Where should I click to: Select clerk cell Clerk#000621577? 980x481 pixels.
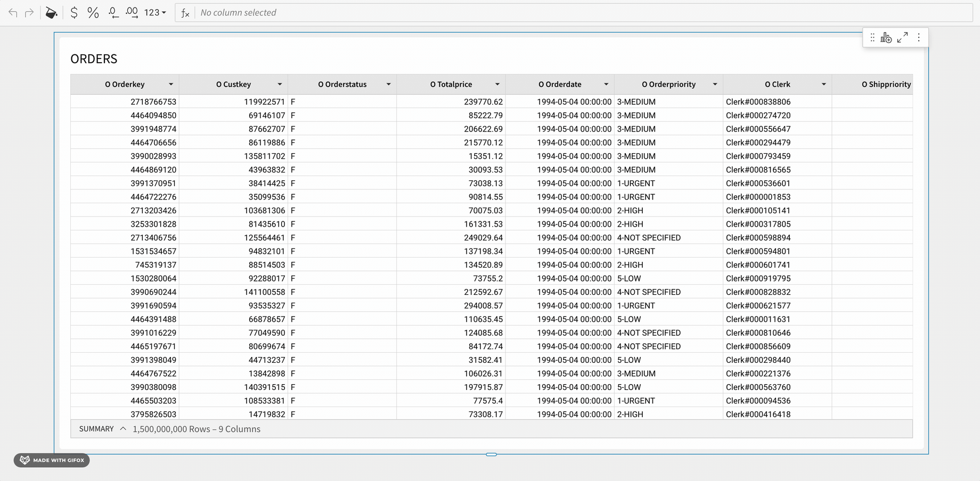777,305
